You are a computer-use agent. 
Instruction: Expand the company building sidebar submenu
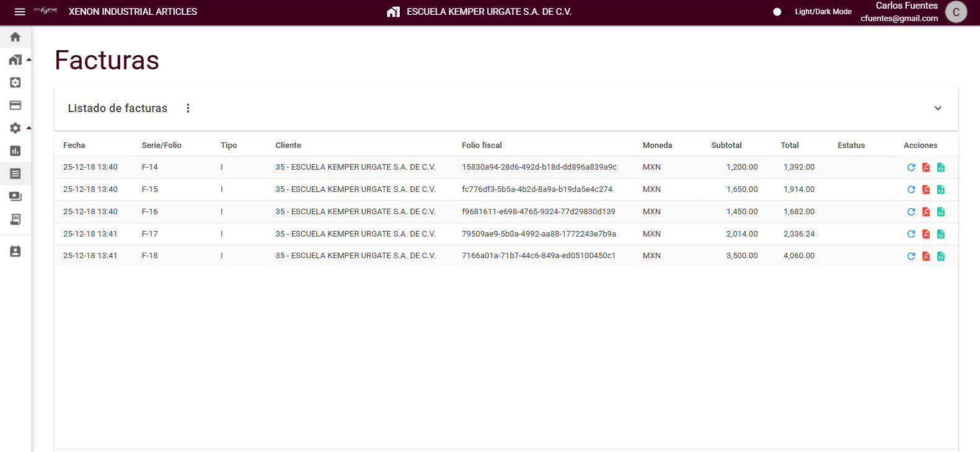(x=15, y=60)
